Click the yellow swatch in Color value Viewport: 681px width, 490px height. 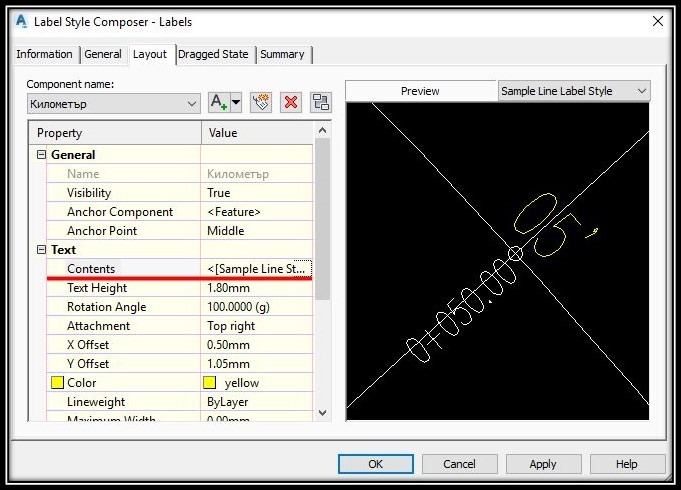209,383
